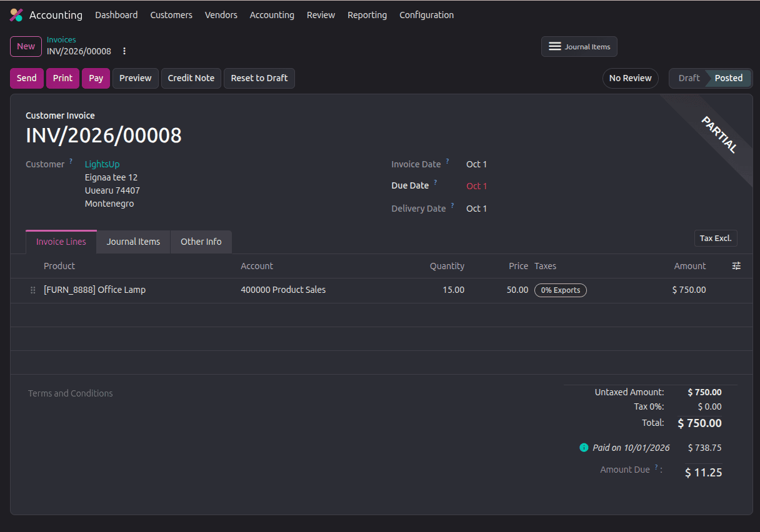Click the red Due Date value Oct 1
The width and height of the screenshot is (760, 532).
(x=476, y=186)
